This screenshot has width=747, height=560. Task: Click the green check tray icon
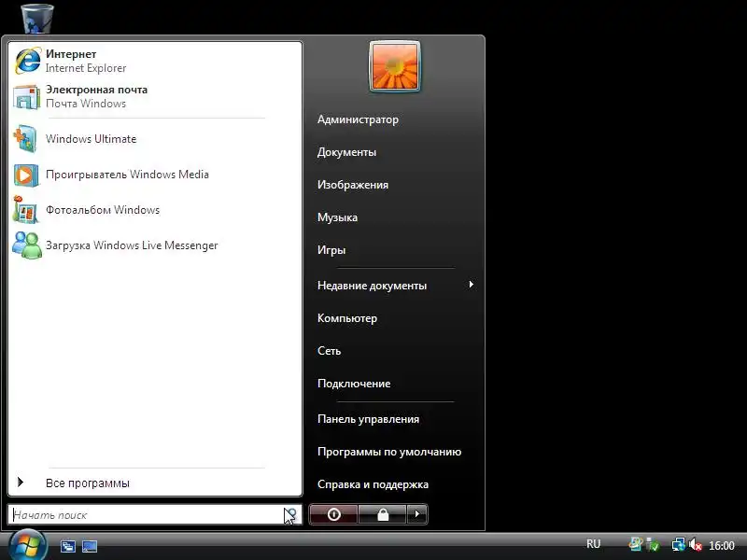coord(653,545)
